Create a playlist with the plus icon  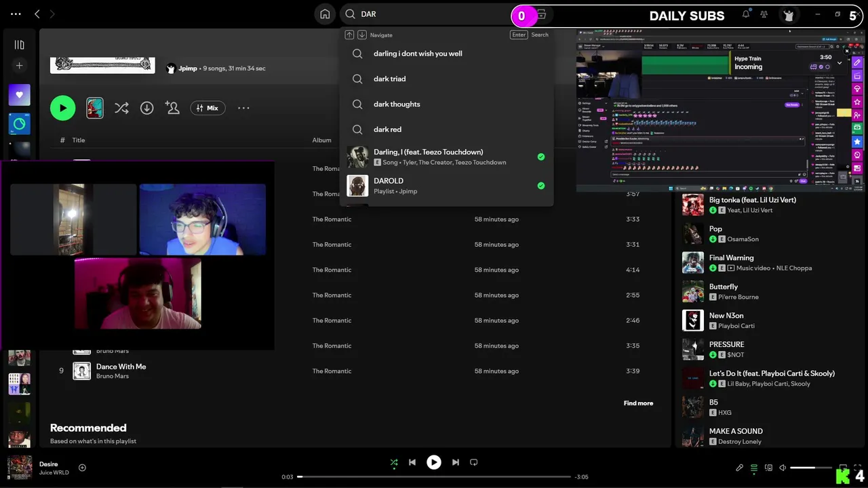point(19,66)
